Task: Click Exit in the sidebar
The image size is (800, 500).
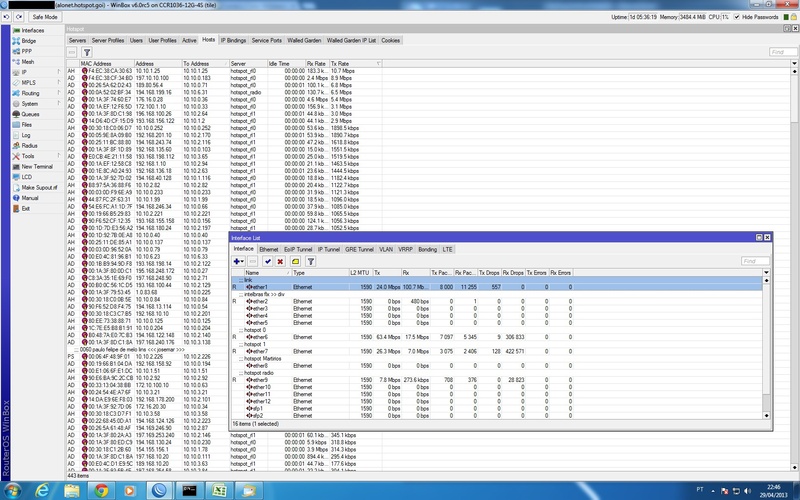Action: click(26, 209)
